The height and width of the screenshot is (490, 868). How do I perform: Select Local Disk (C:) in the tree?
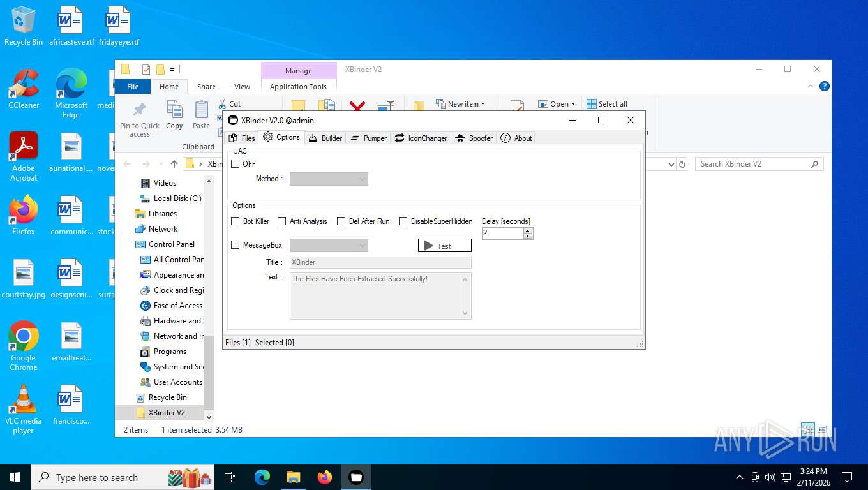click(x=177, y=198)
